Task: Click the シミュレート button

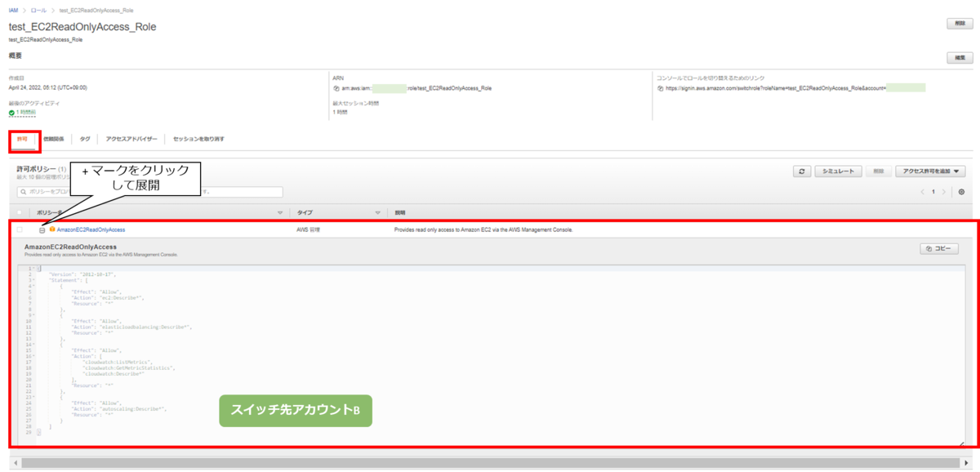Action: click(838, 171)
